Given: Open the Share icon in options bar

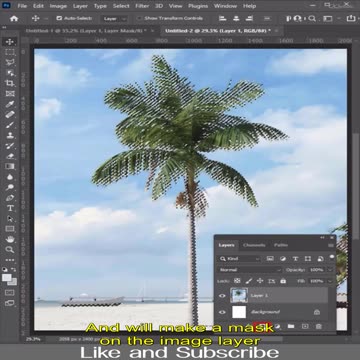Looking at the screenshot, I should pyautogui.click(x=351, y=18).
